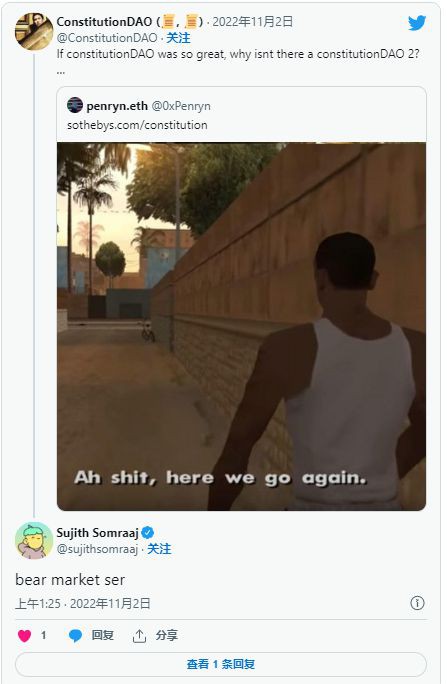Follow sujithsomraaj via 关注 link

[159, 549]
